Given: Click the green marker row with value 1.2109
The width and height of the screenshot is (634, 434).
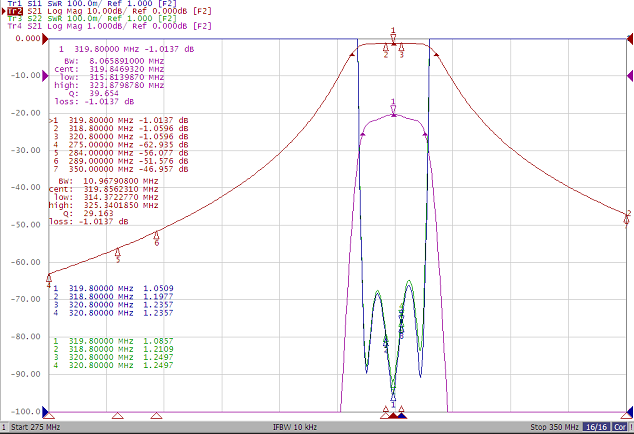Looking at the screenshot, I should 113,349.
